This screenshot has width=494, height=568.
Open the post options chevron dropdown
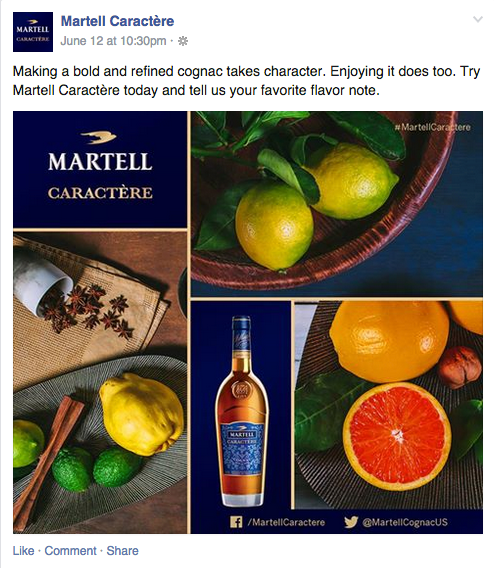point(478,20)
